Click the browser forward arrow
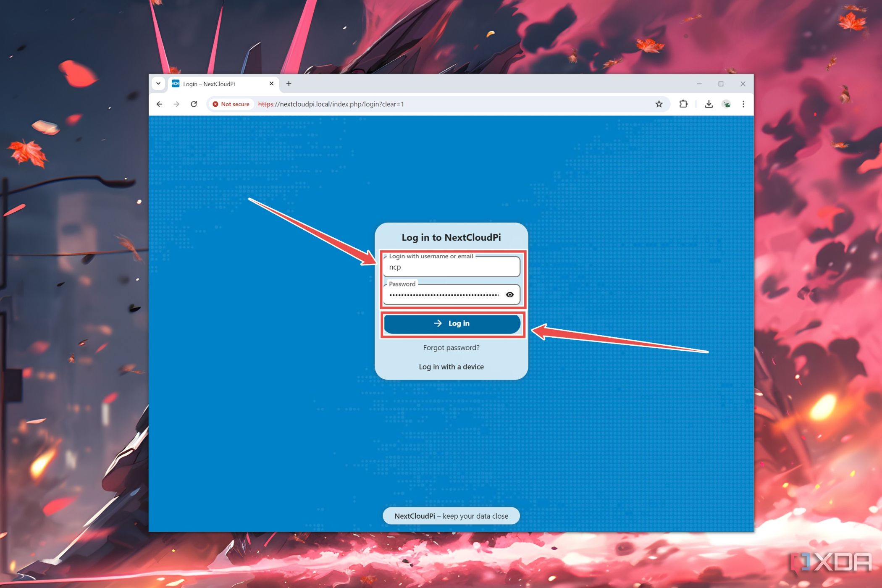Image resolution: width=882 pixels, height=588 pixels. point(176,104)
